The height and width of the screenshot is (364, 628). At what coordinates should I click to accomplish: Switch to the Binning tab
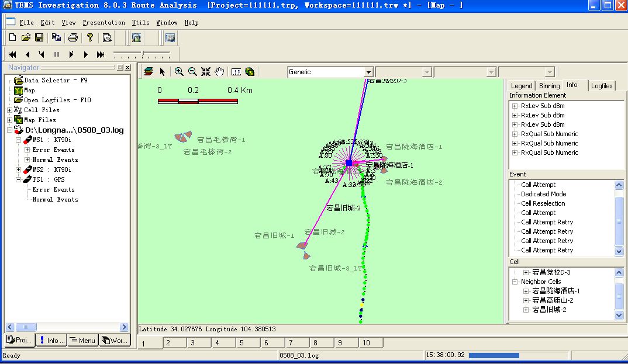[x=549, y=86]
